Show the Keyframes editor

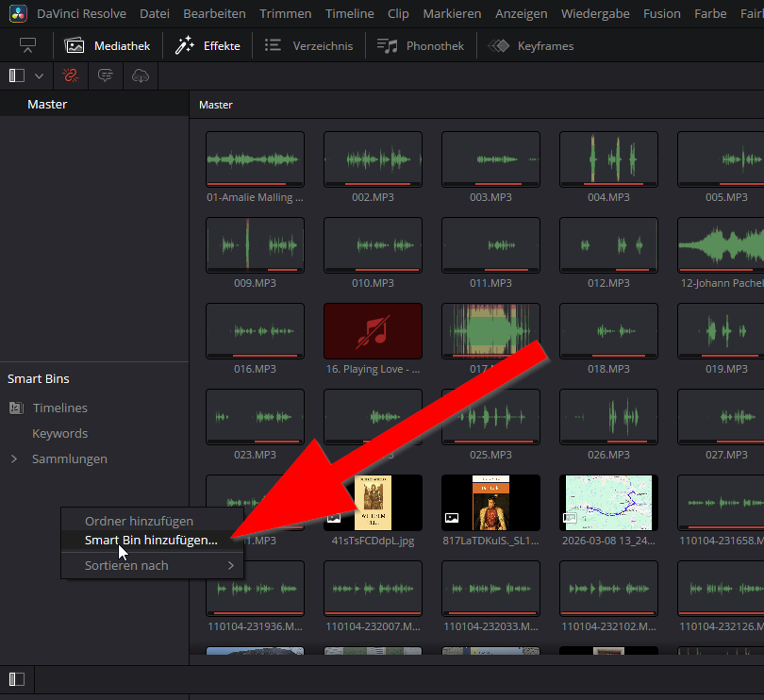click(x=531, y=45)
